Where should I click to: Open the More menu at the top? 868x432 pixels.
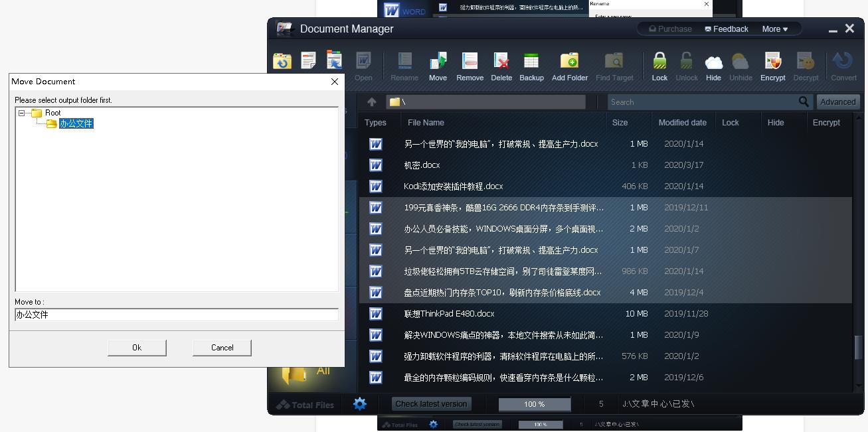point(773,29)
